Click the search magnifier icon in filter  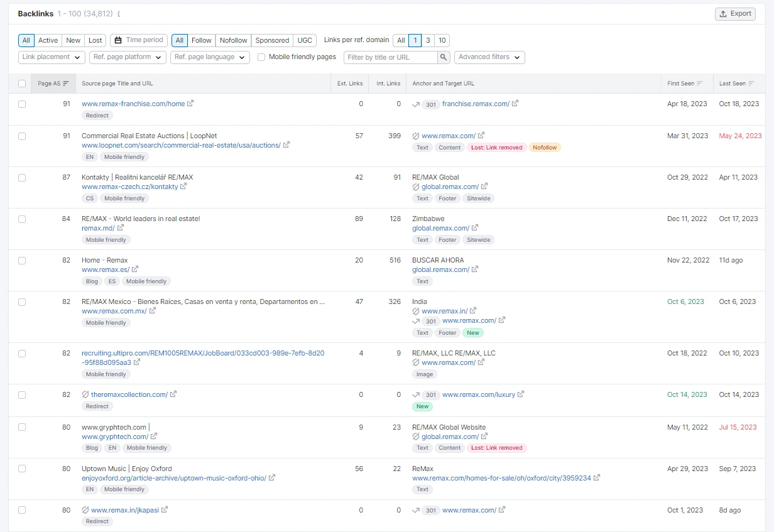coord(444,57)
